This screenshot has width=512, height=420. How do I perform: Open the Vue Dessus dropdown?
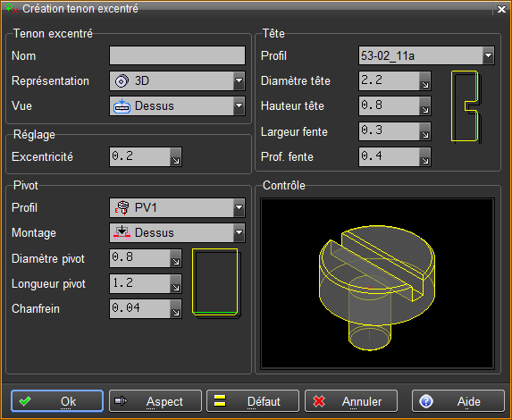point(177,105)
